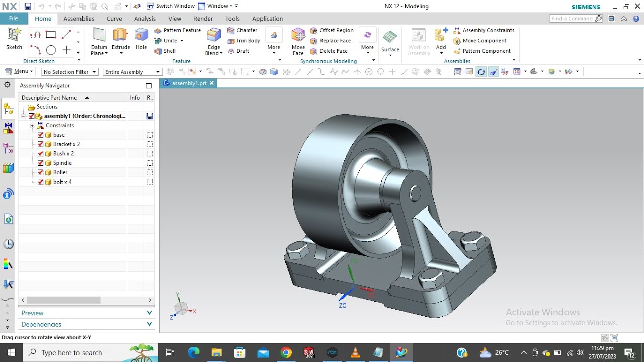Viewport: 644px width, 362px height.
Task: Toggle the Roller component checkbox
Action: [x=41, y=172]
